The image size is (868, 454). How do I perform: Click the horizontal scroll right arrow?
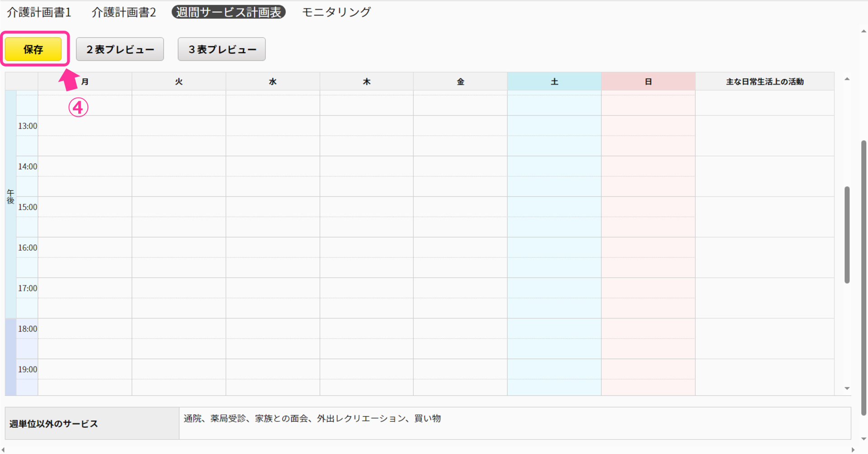click(853, 450)
